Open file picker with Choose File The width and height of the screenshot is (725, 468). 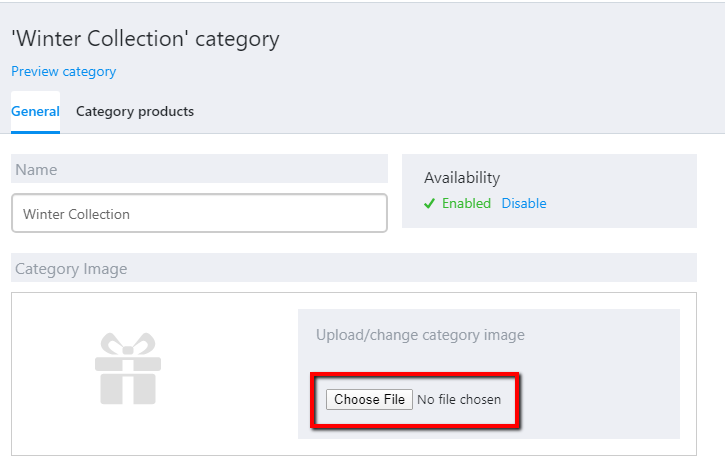click(x=369, y=400)
